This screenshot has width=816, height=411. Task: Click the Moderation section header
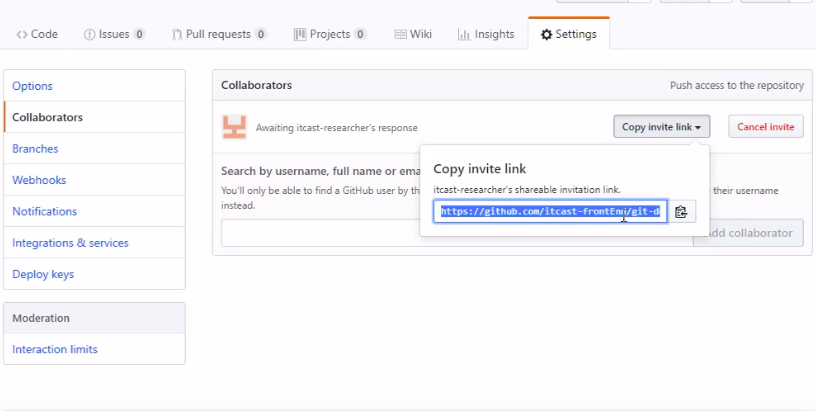click(94, 318)
